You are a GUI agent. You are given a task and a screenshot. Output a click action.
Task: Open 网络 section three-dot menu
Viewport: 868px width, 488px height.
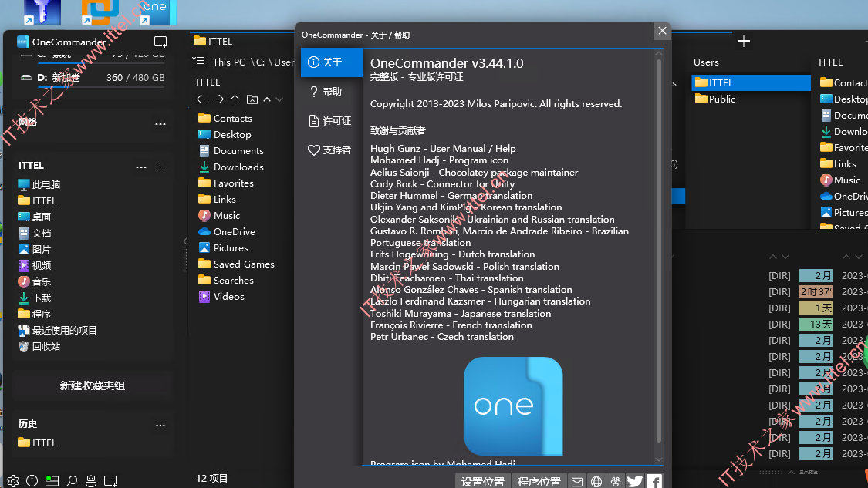(x=160, y=124)
